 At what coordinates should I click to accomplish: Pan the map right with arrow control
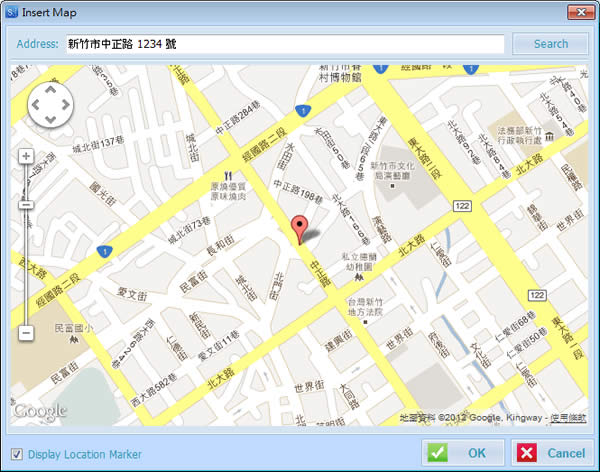click(65, 105)
